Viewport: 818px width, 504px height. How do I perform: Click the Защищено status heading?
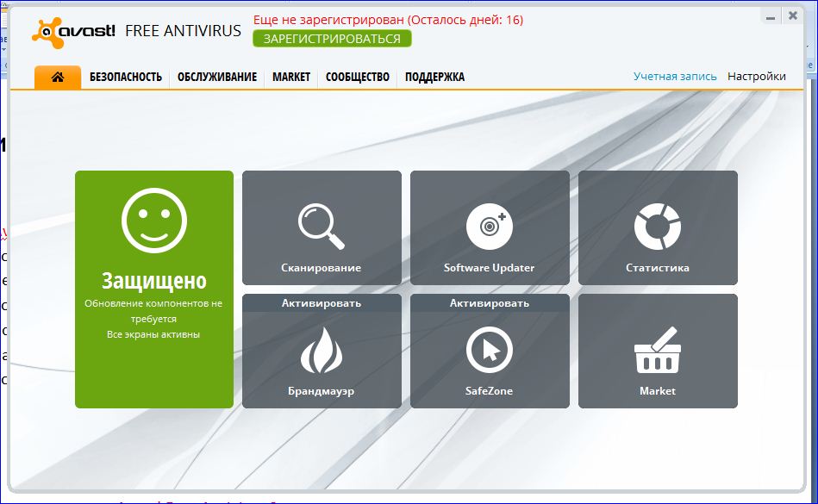[x=154, y=280]
